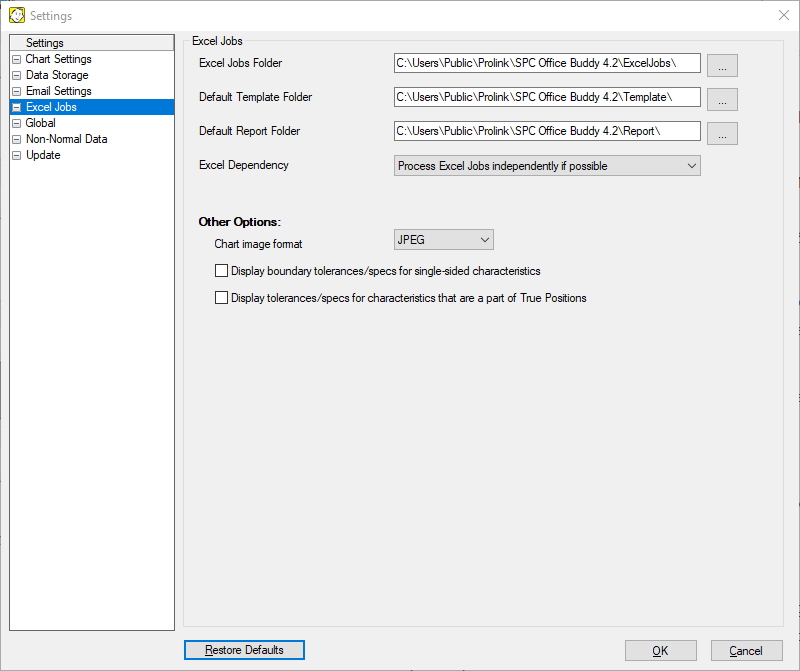Browse for the Default Report Folder
This screenshot has width=800, height=671.
coord(722,133)
